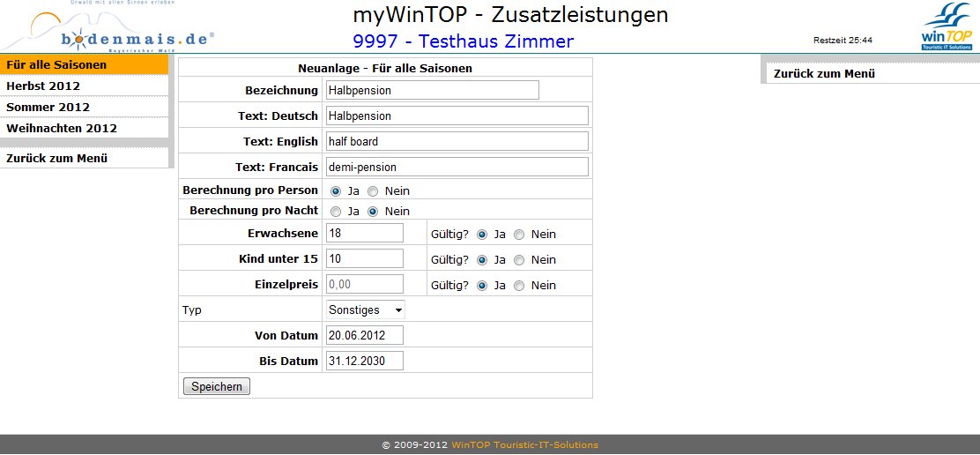Image resolution: width=980 pixels, height=455 pixels.
Task: Open the Herbst 2012 season
Action: pyautogui.click(x=43, y=86)
